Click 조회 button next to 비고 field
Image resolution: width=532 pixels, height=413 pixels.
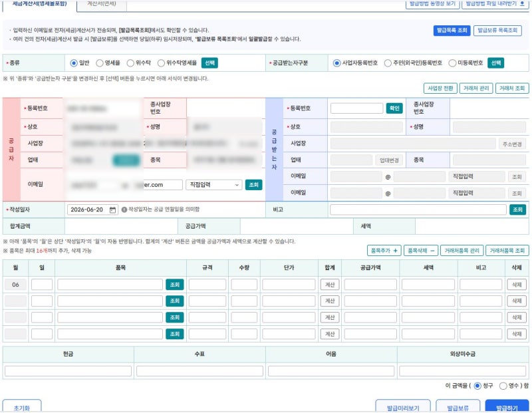tap(518, 209)
